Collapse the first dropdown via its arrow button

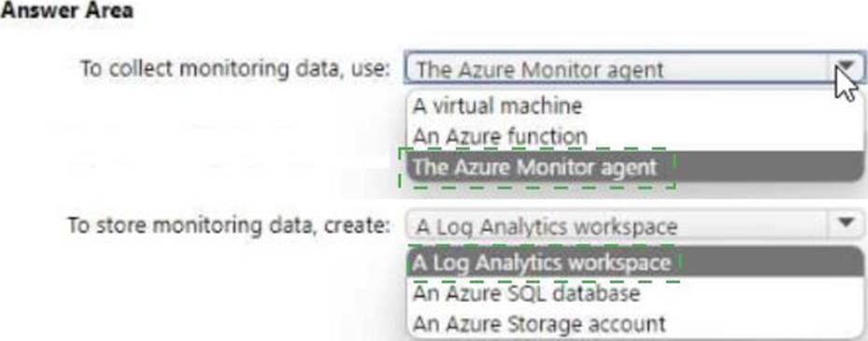pyautogui.click(x=846, y=68)
